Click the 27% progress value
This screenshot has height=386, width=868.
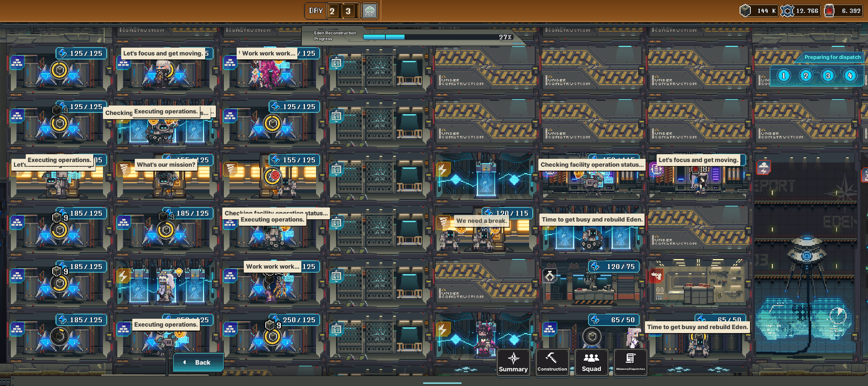[505, 37]
